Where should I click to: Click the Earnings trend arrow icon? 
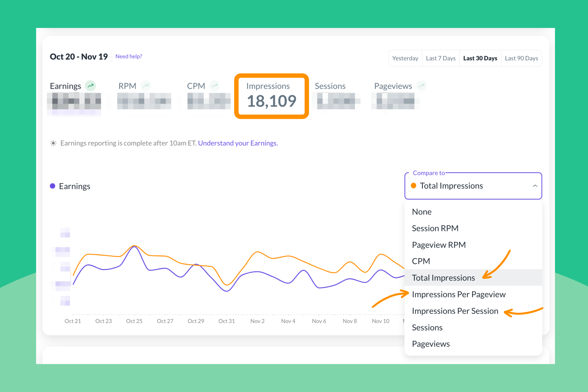(x=90, y=86)
